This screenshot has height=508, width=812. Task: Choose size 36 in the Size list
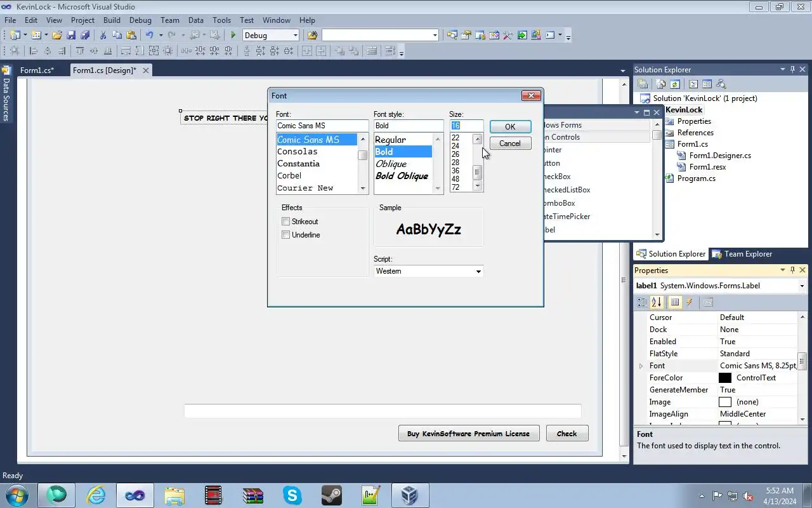coord(455,171)
